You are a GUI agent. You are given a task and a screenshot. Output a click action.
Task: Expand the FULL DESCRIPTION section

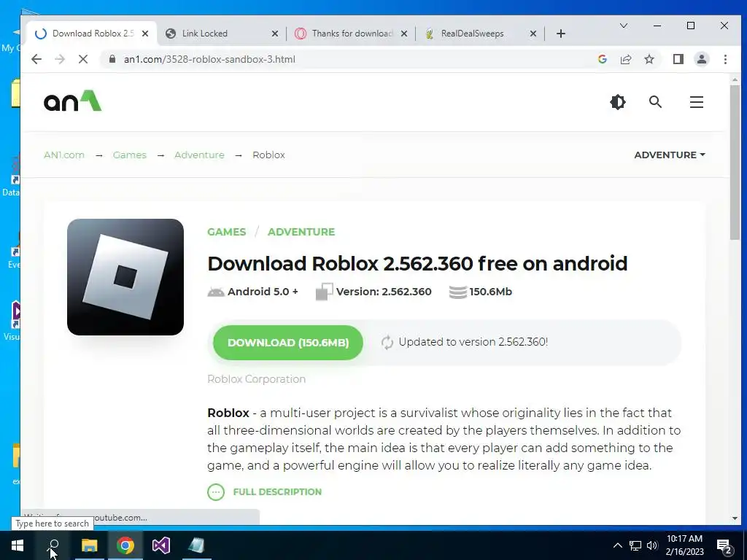pyautogui.click(x=265, y=492)
